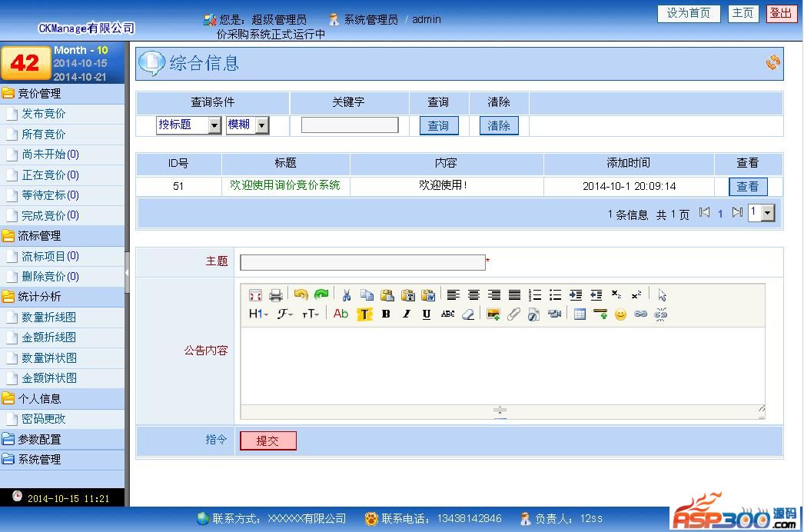The width and height of the screenshot is (804, 532).
Task: Insert numbered list
Action: tap(535, 295)
